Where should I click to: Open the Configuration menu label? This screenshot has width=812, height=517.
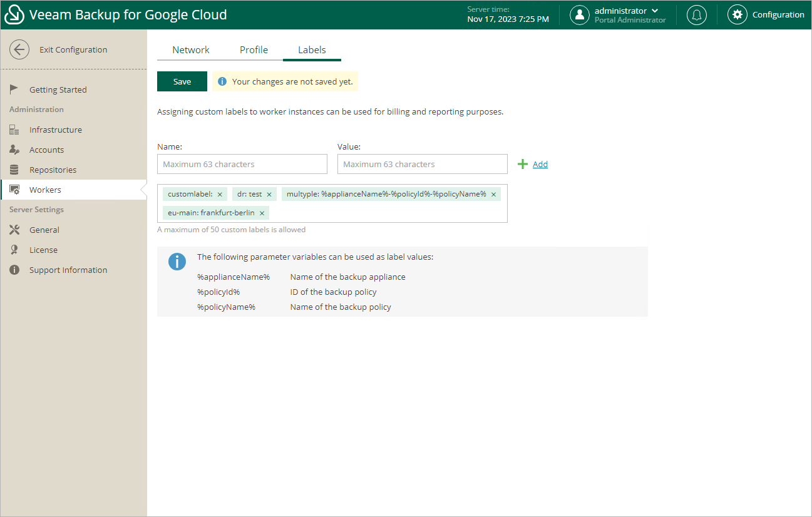(778, 15)
